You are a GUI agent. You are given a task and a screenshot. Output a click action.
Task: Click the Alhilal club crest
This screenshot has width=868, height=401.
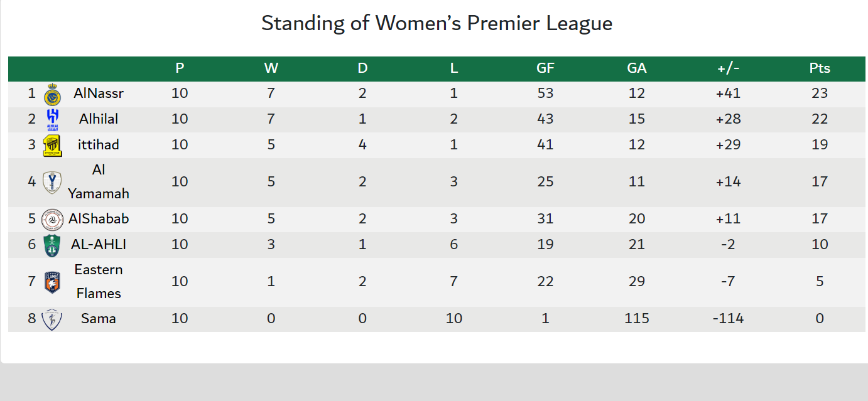pos(52,119)
